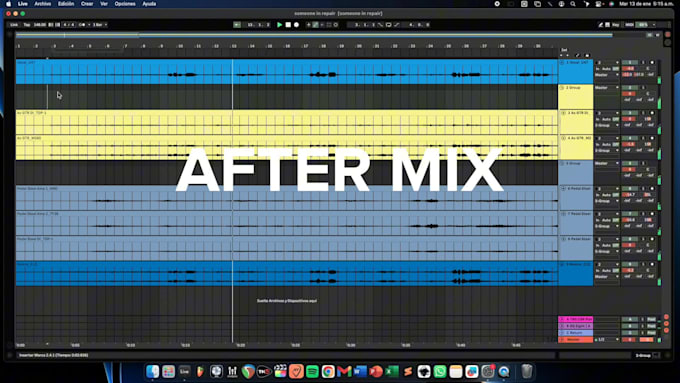The height and width of the screenshot is (383, 680).
Task: Unfold track 4 Ac GTR_MS
Action: tap(563, 138)
